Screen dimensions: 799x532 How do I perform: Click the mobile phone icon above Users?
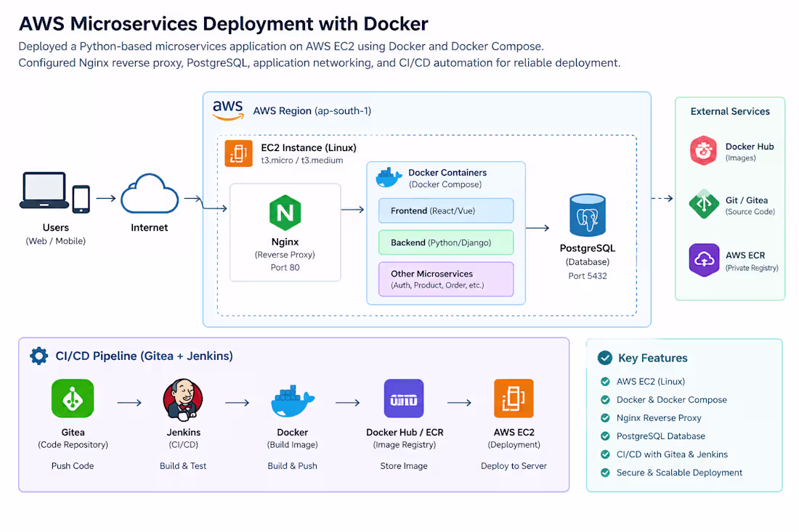pos(81,199)
